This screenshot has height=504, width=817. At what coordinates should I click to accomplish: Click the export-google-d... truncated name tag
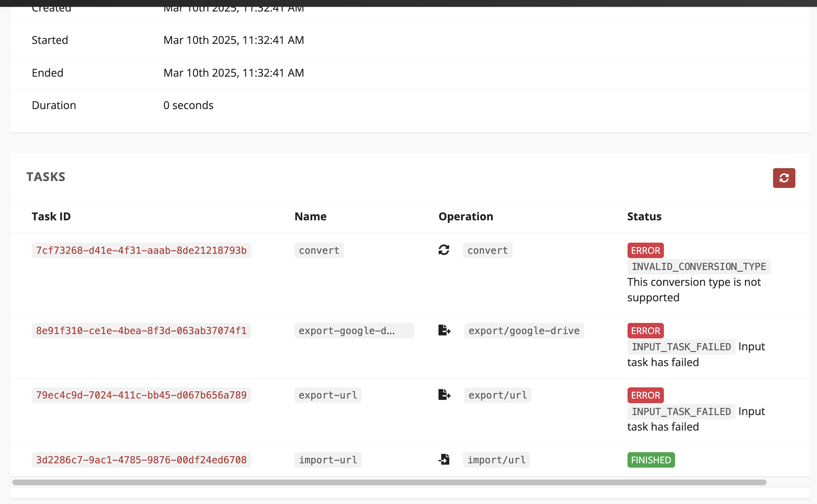(x=354, y=330)
